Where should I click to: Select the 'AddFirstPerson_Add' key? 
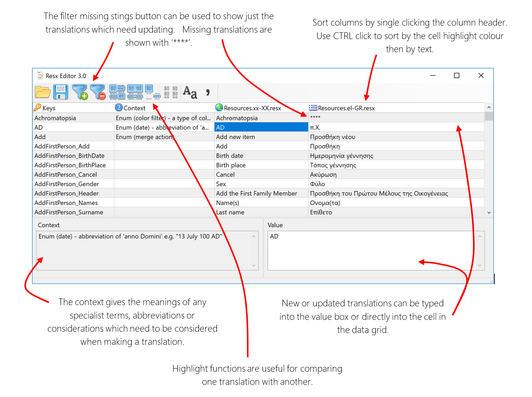pos(73,146)
